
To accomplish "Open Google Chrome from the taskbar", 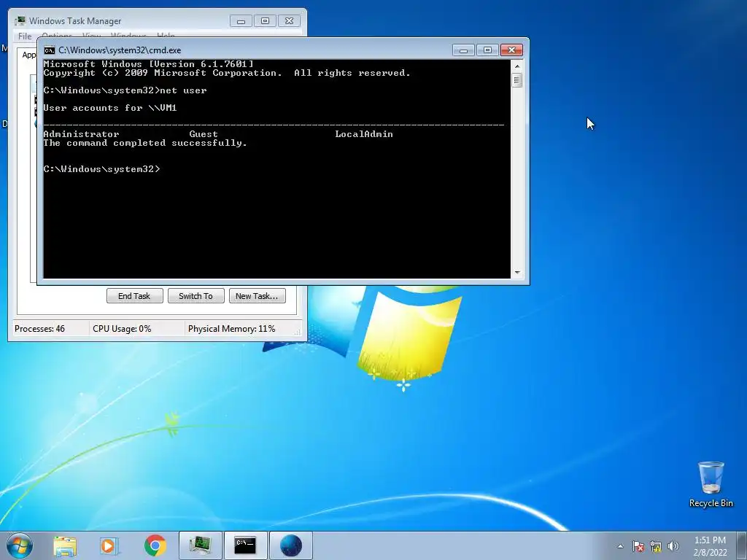I will [155, 545].
